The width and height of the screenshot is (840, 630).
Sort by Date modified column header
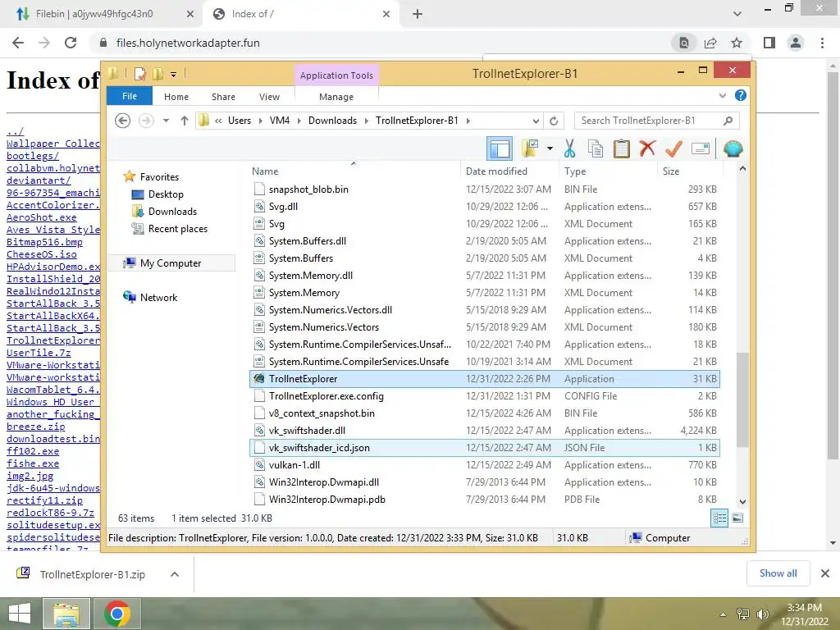509,171
